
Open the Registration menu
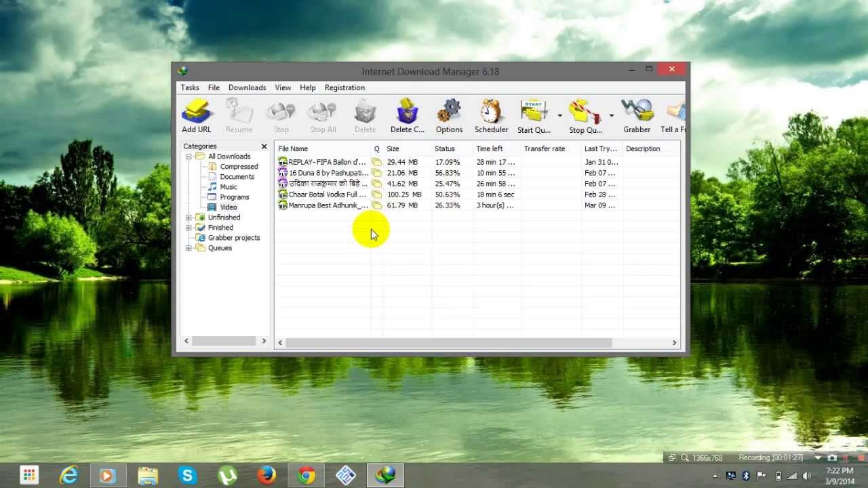point(344,87)
